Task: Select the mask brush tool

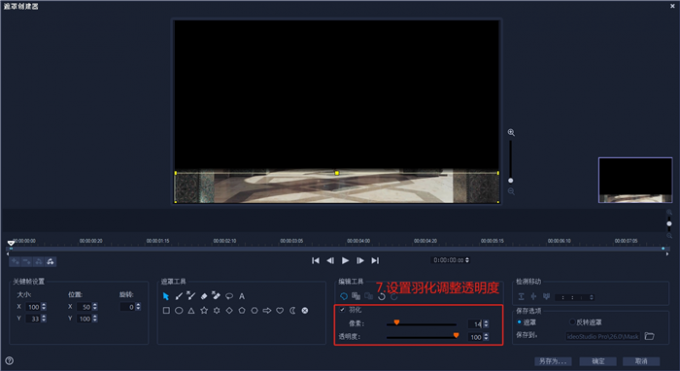Action: pyautogui.click(x=179, y=296)
